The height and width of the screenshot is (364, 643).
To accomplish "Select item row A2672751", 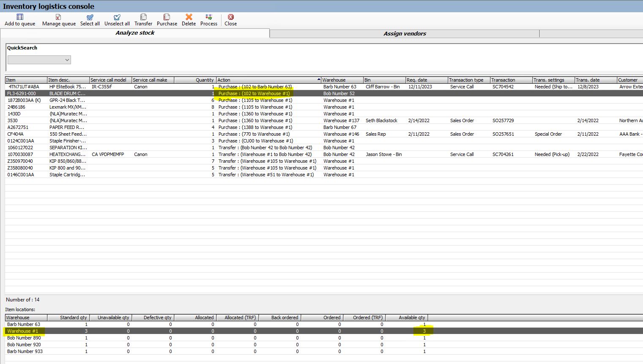I will (x=324, y=127).
